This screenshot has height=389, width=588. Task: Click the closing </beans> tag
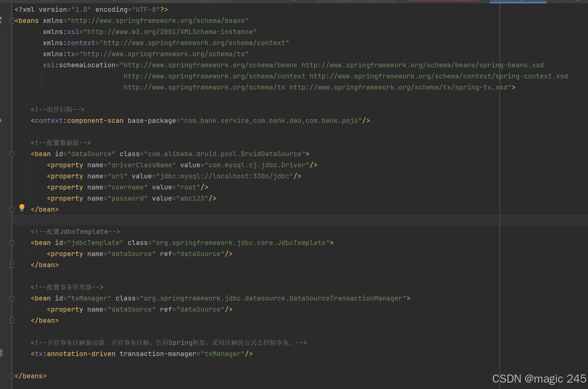click(31, 376)
